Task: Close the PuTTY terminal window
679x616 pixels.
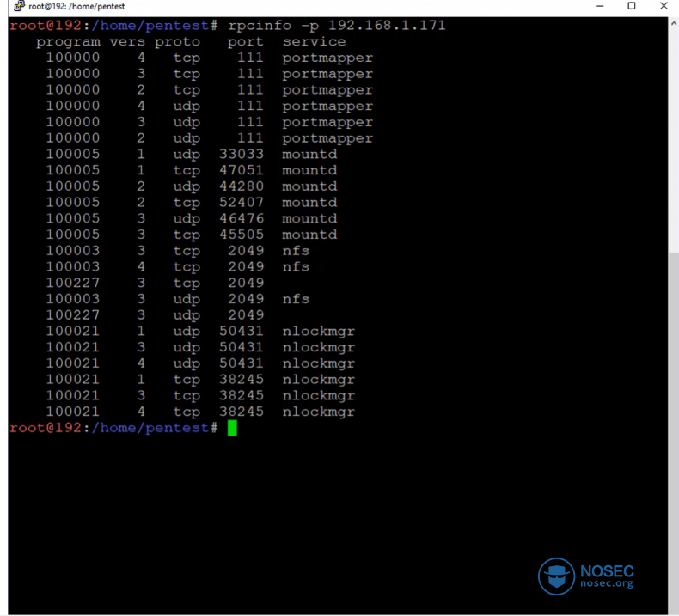Action: point(664,6)
